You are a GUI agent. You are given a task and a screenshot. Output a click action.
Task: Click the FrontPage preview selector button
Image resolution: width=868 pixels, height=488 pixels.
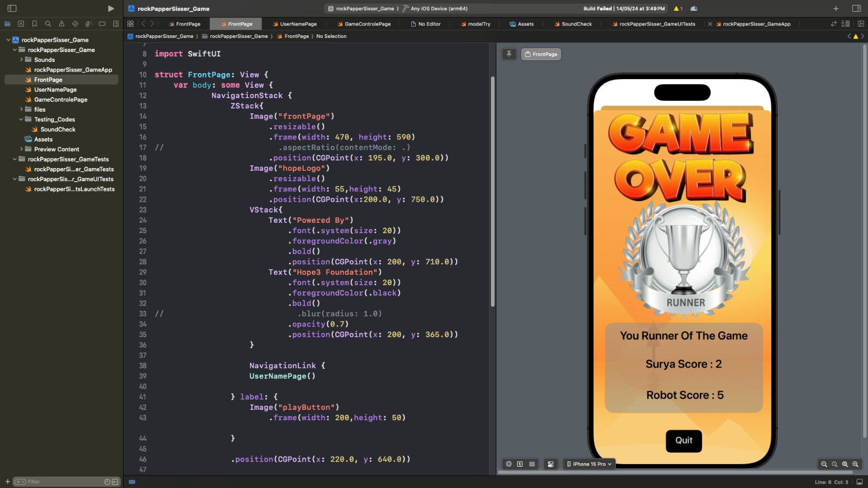(541, 54)
